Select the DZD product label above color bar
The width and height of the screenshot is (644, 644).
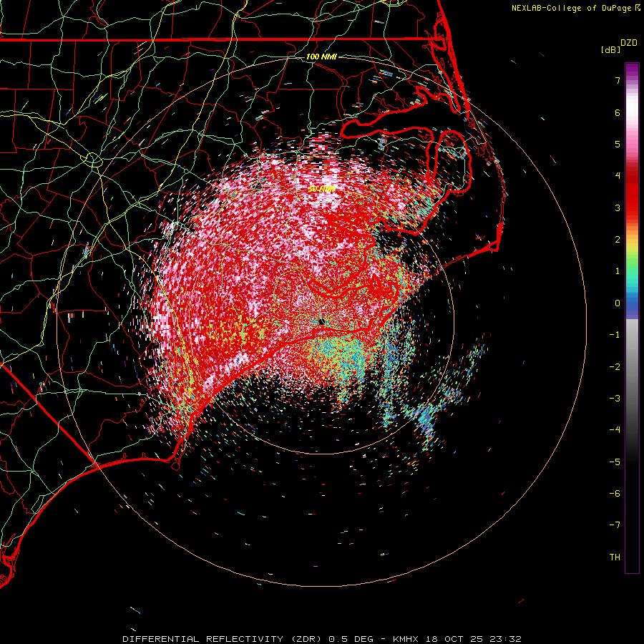(629, 43)
